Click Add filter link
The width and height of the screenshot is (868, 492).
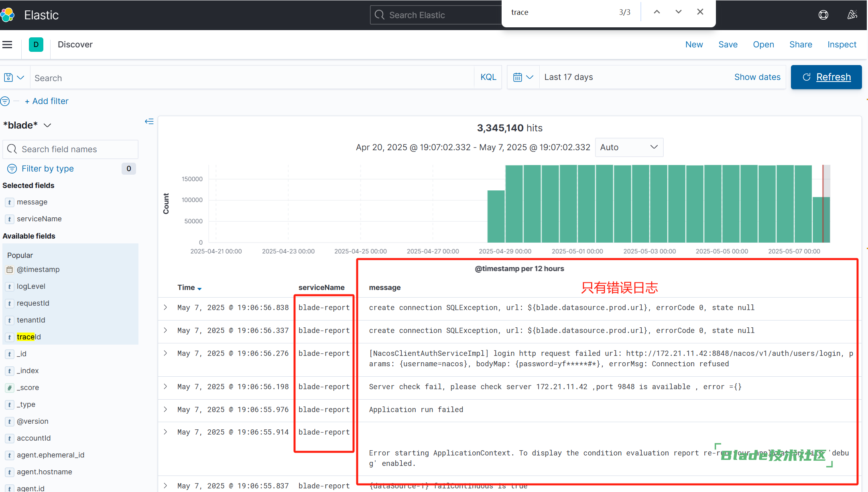pos(47,101)
